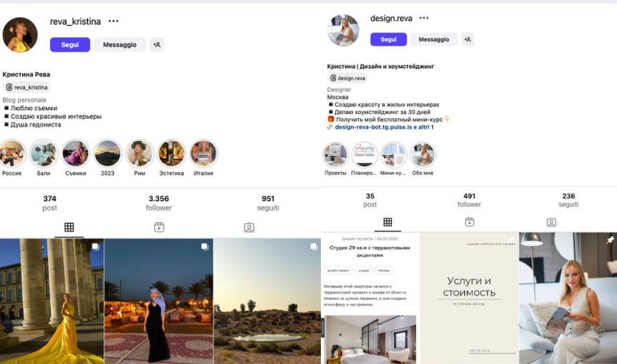Select grid posts tab on design.reva

(388, 222)
